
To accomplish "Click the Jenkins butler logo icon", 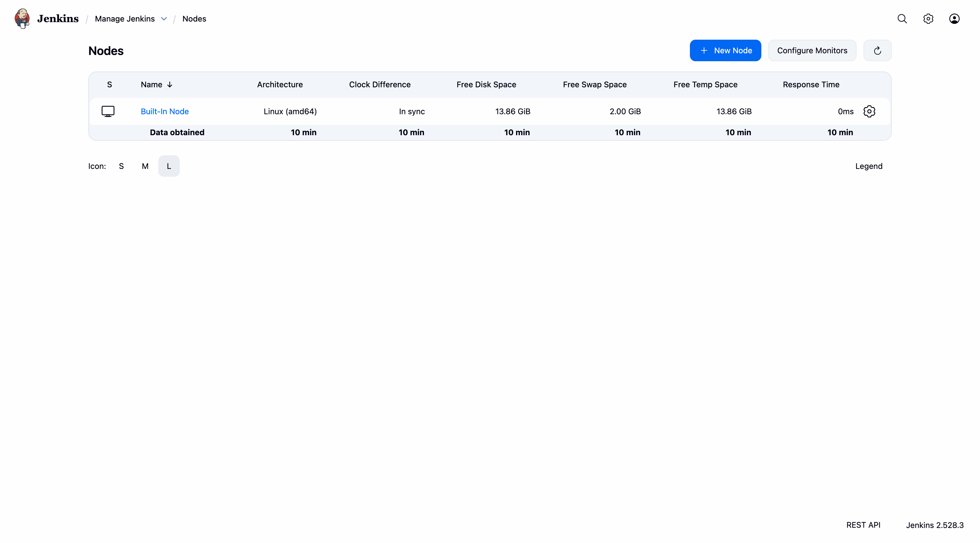I will tap(22, 19).
